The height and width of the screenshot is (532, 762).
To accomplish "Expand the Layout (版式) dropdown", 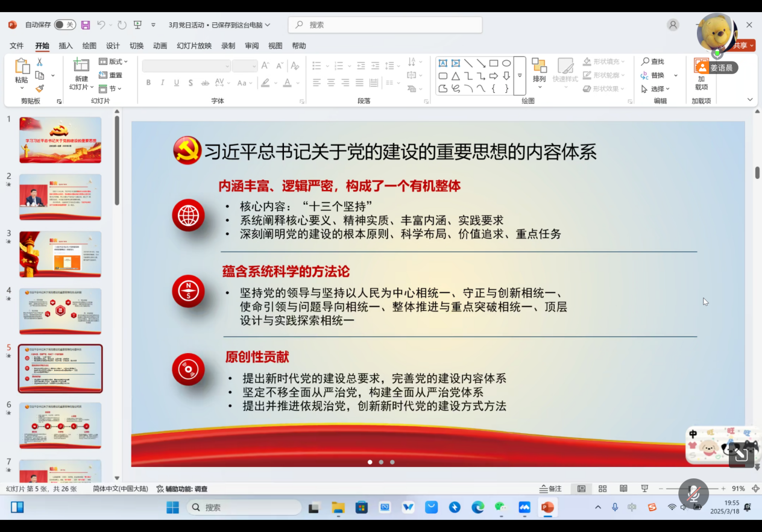I will pos(113,61).
